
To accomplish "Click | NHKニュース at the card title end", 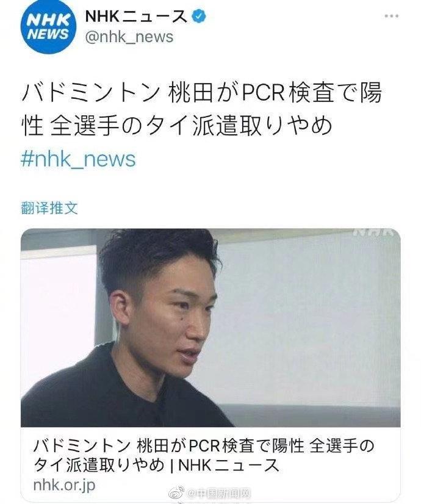I will pyautogui.click(x=224, y=465).
